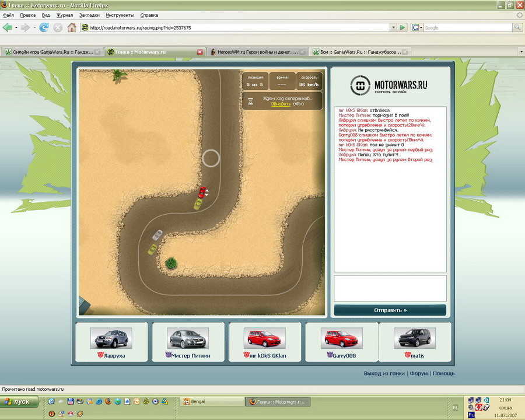Image resolution: width=525 pixels, height=420 pixels.
Task: Open the Bengal taskbar window
Action: (212, 401)
